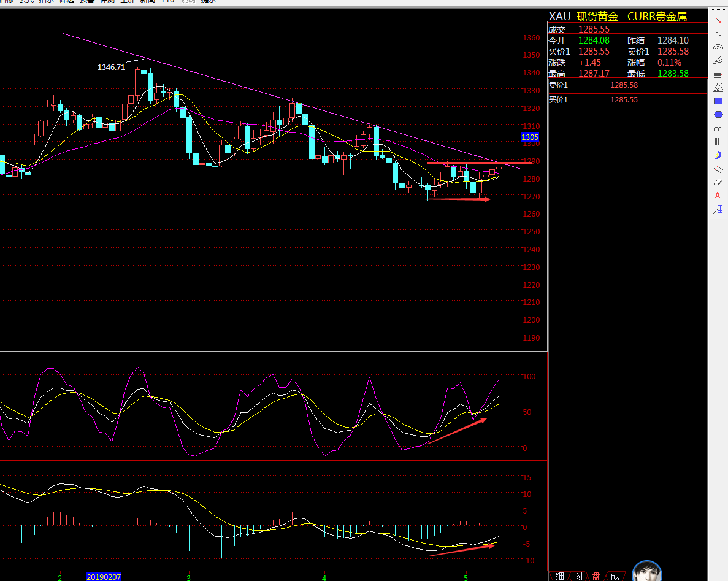
Task: Click the 1346.71 high price label on chart
Action: [111, 67]
